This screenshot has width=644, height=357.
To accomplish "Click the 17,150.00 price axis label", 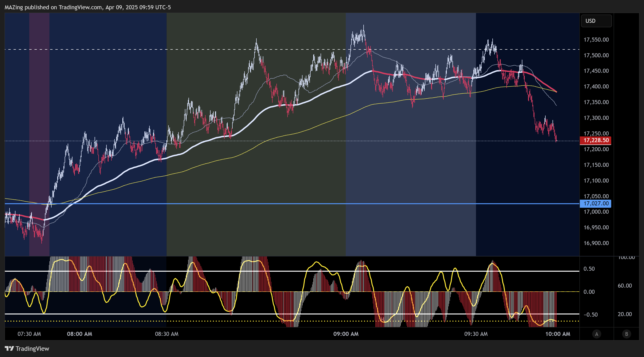I will (x=596, y=165).
